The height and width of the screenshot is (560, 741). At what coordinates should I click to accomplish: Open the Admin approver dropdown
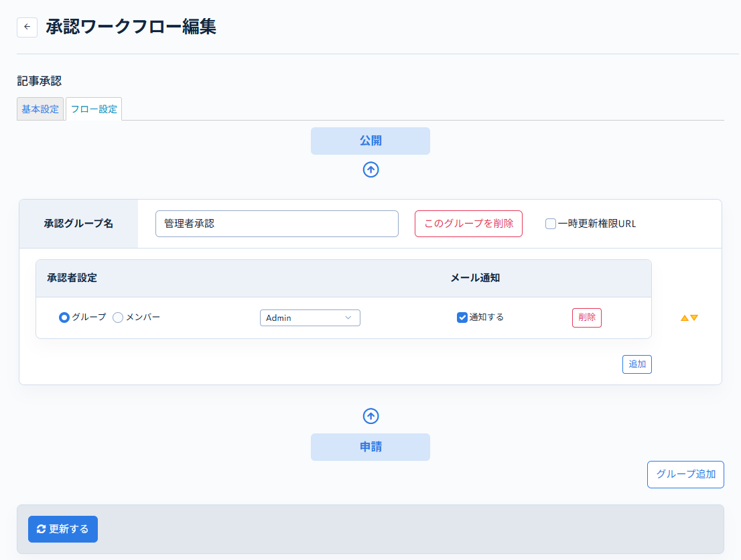pos(310,318)
